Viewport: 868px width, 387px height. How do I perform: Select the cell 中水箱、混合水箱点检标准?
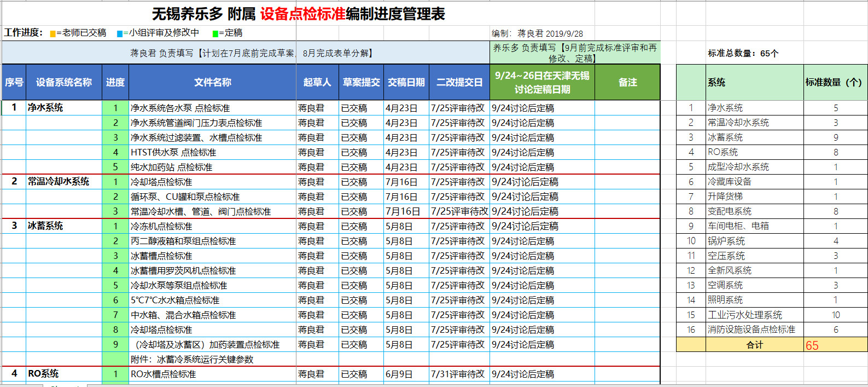213,315
